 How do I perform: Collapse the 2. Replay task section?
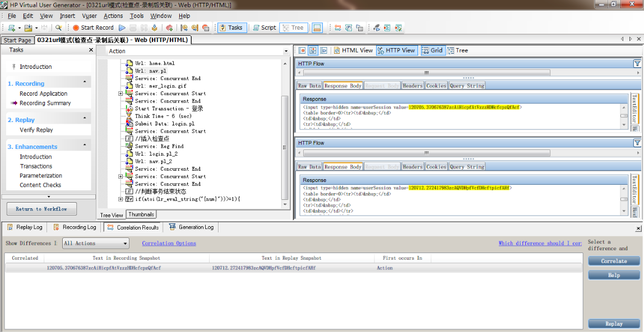[85, 118]
